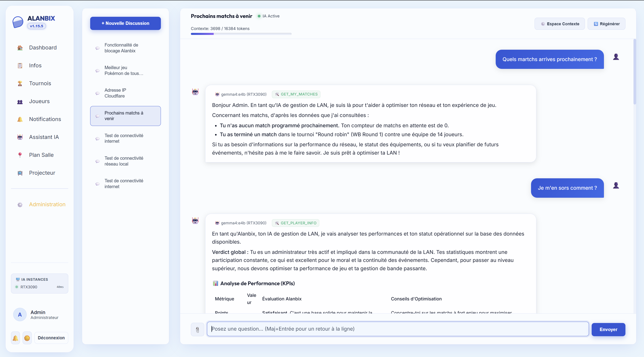Viewport: 644px width, 357px height.
Task: Toggle theme with the sun icon
Action: tap(27, 338)
